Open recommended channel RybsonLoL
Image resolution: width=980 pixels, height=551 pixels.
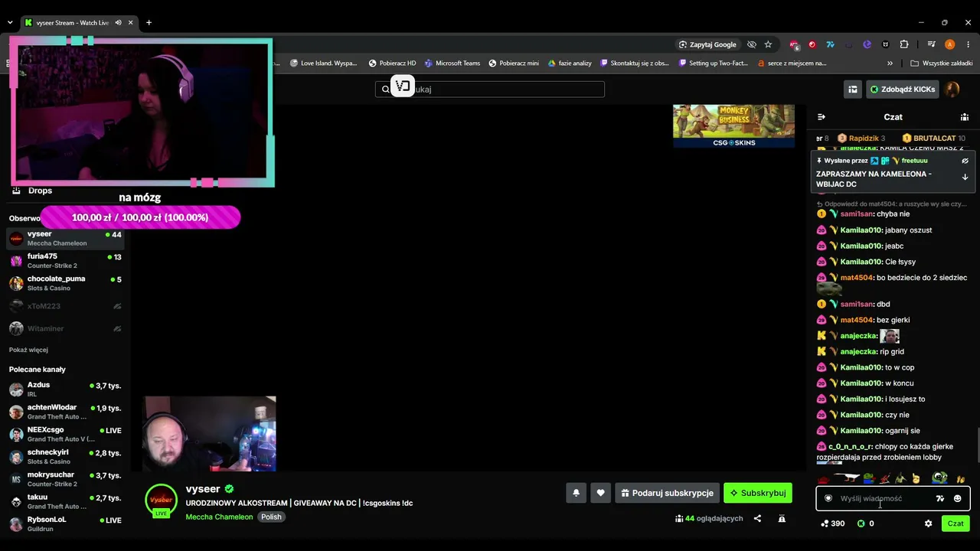(65, 524)
